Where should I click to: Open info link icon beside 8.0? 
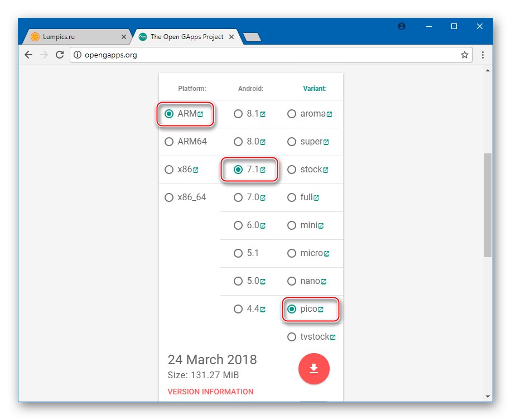[x=263, y=142]
